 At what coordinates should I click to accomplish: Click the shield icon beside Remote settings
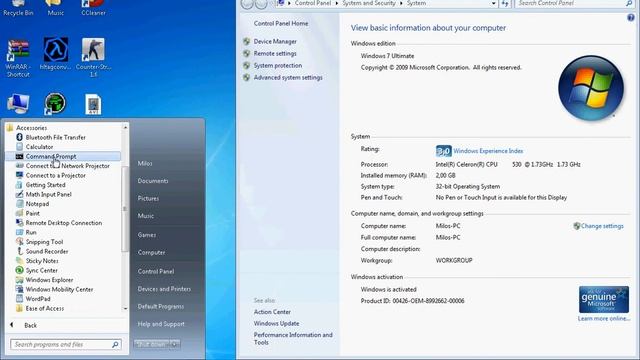coord(247,53)
